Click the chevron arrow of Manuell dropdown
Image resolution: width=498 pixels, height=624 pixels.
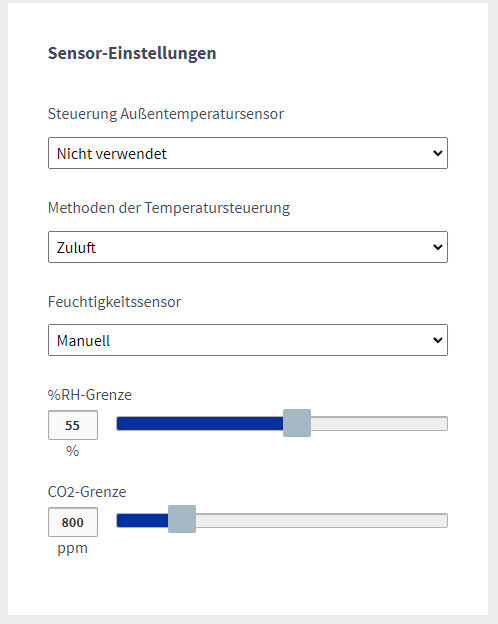(437, 340)
